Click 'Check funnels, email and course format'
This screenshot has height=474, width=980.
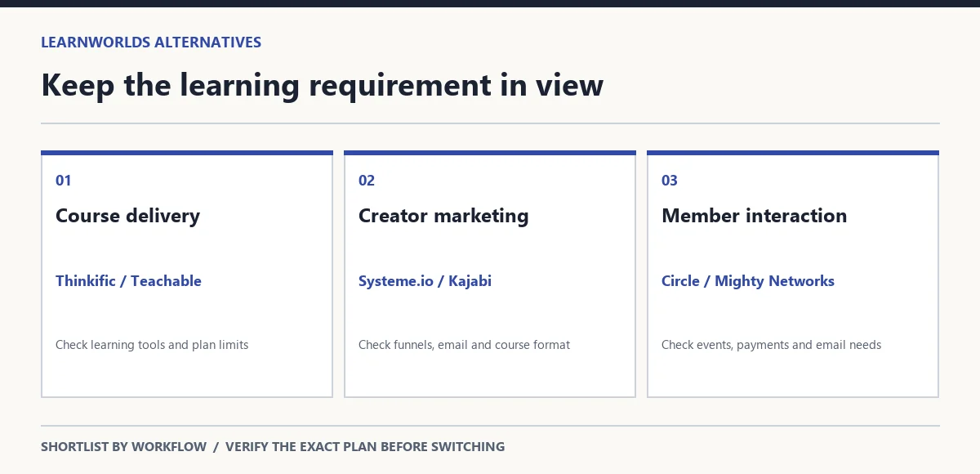(464, 345)
